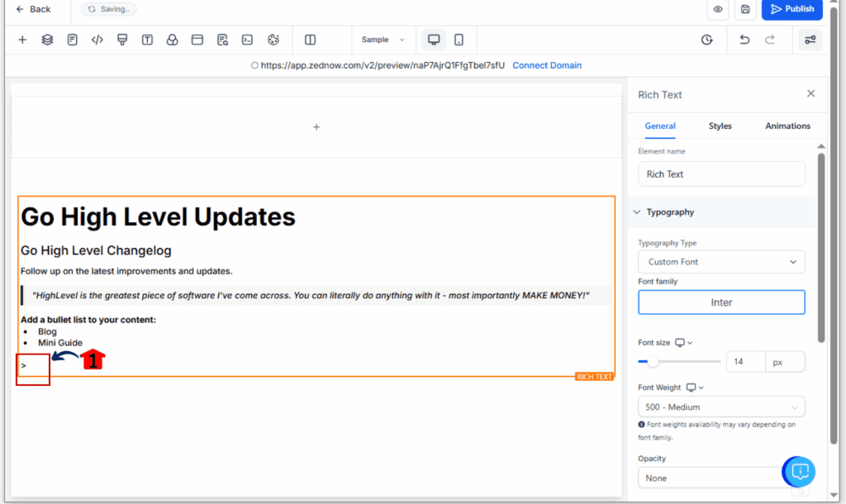
Task: Open the cookie consent icon
Action: tap(273, 40)
